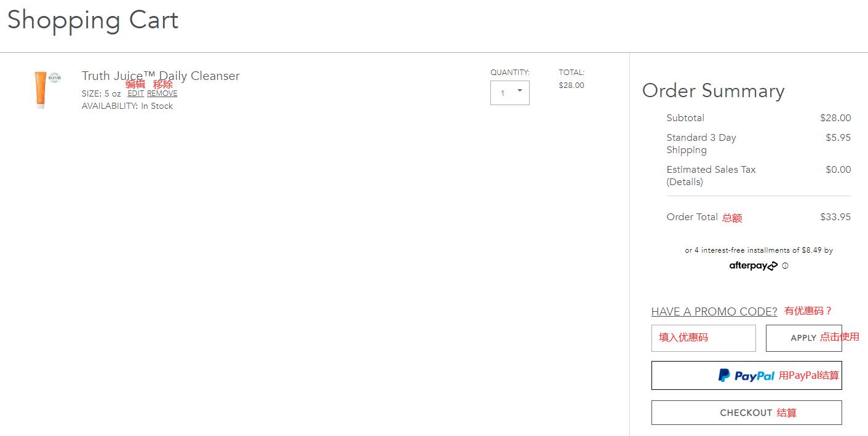The width and height of the screenshot is (868, 436).
Task: Pay with the PayPal button
Action: pos(746,375)
